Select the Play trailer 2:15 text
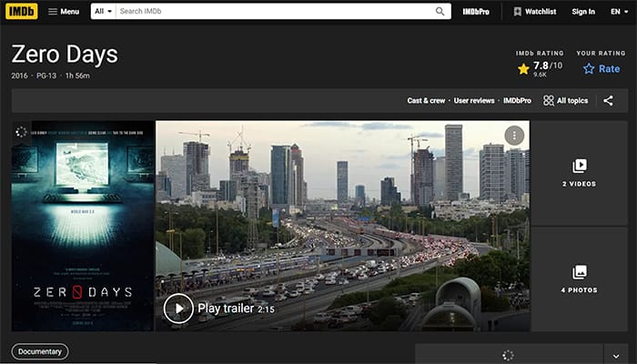Screen dimensions: 637x364 [236, 308]
